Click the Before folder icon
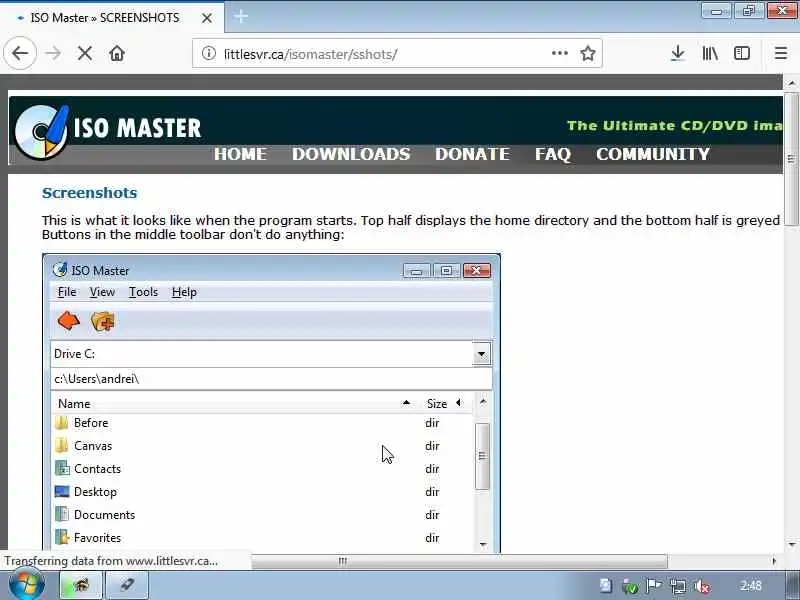Screen dimensions: 800x600 pos(62,423)
